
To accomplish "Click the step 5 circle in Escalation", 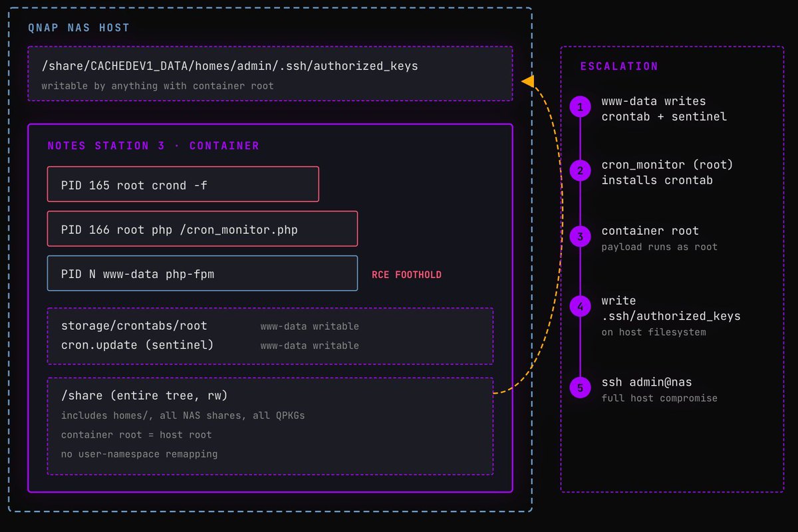I will coord(580,388).
